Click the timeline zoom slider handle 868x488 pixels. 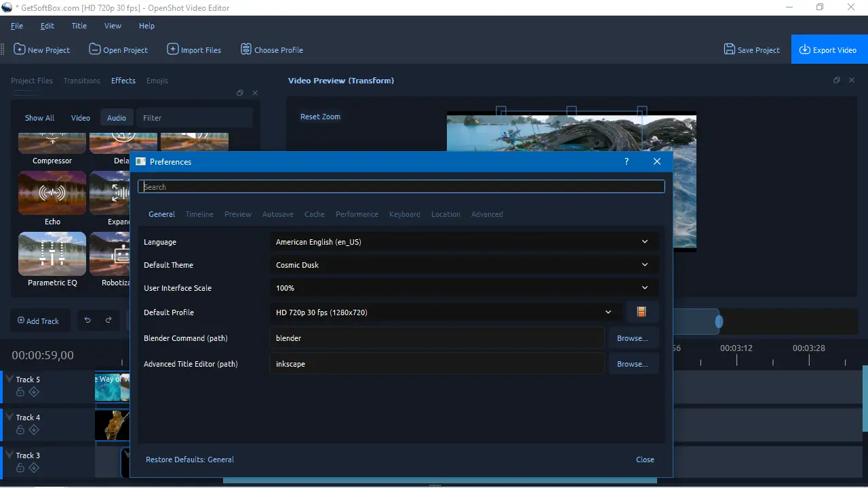point(719,321)
